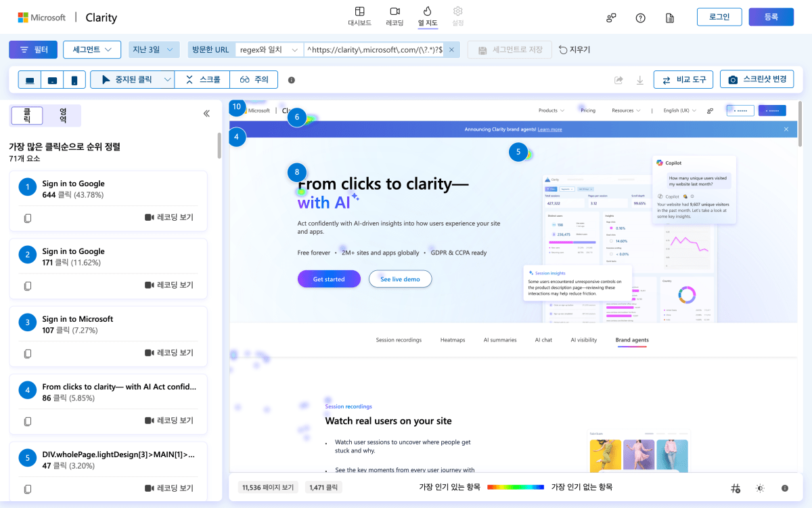
Task: Open the 세그먼트 segment dropdown
Action: [x=92, y=50]
